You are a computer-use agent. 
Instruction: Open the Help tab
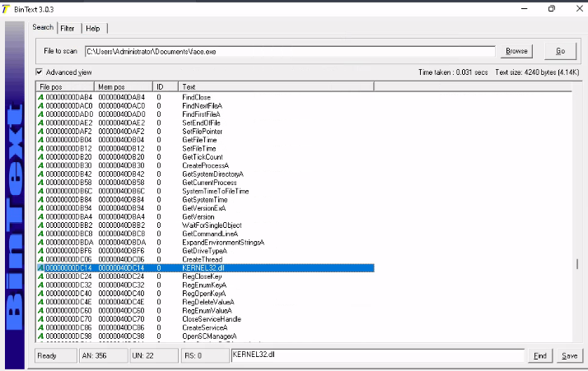coord(92,28)
